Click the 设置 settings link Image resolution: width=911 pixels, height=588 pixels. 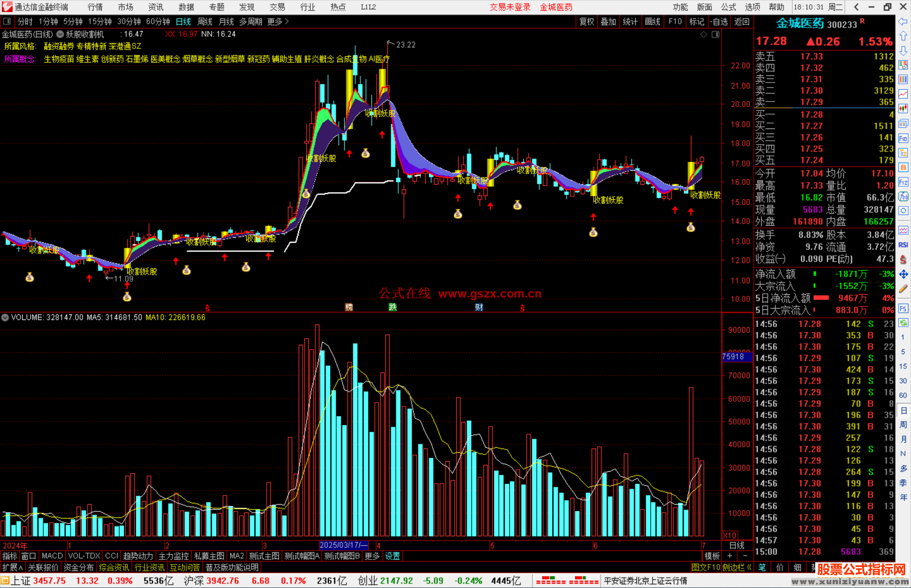[x=392, y=556]
